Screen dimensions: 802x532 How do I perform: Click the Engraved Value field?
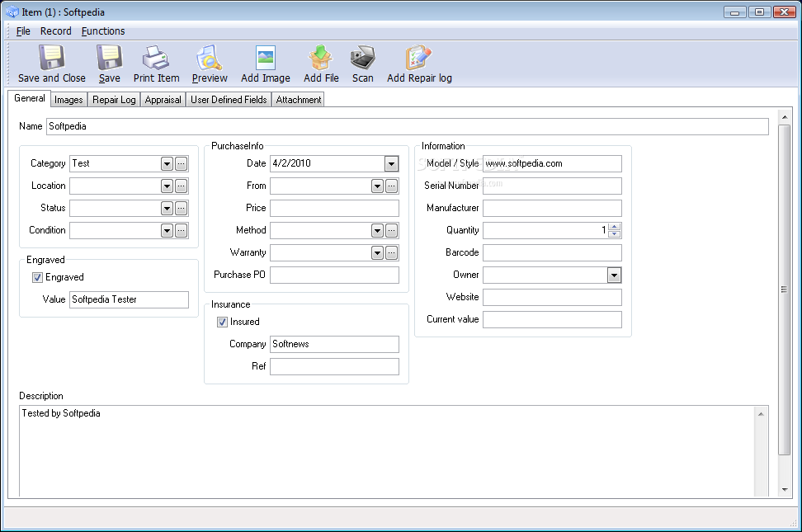coord(129,299)
